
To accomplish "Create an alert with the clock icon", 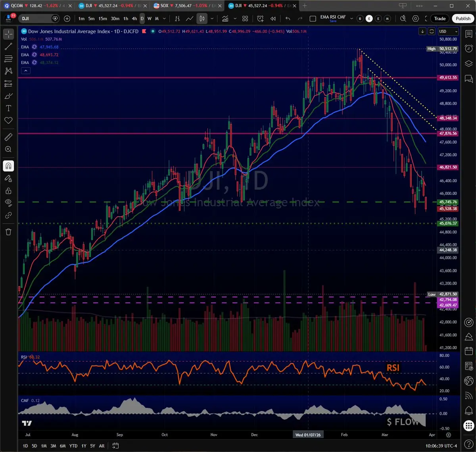I will (260, 19).
